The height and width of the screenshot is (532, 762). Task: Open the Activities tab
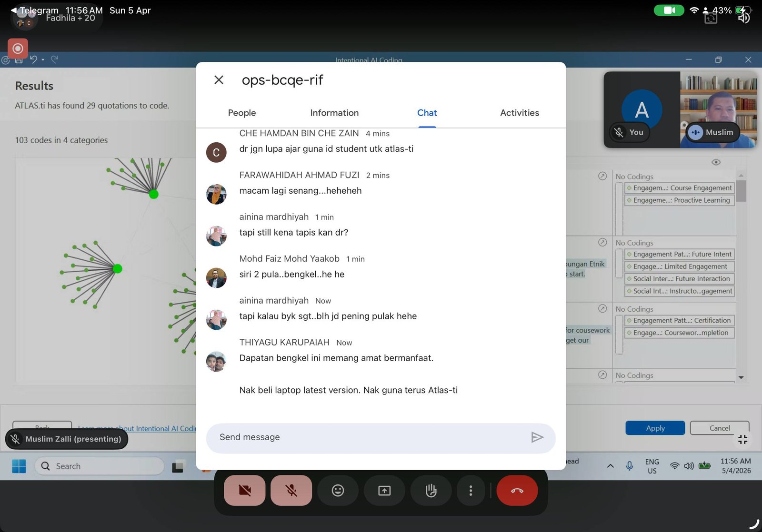(x=520, y=113)
